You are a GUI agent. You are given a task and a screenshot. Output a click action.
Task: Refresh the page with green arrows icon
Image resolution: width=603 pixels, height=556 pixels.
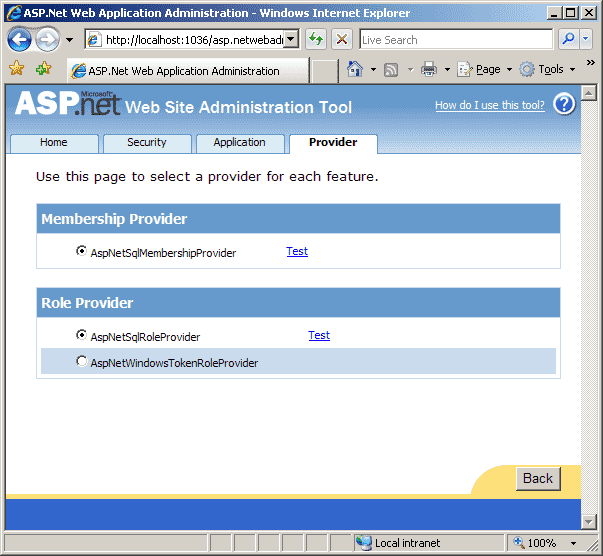point(316,39)
